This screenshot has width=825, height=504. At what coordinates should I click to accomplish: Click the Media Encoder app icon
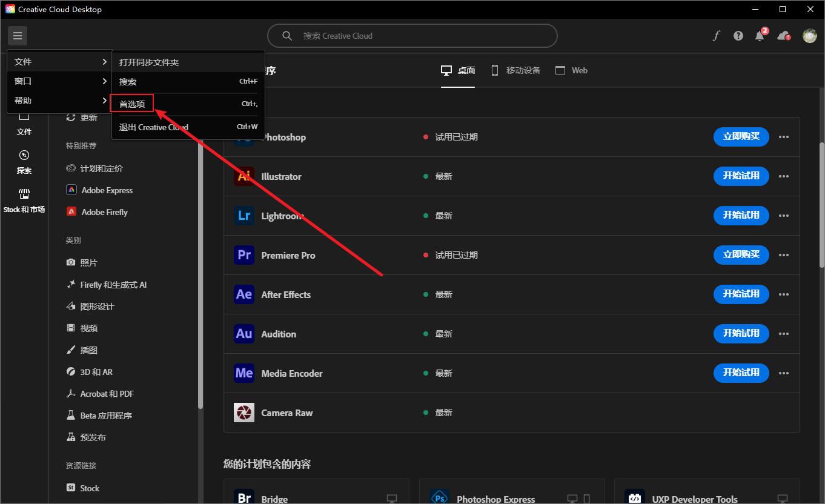244,373
